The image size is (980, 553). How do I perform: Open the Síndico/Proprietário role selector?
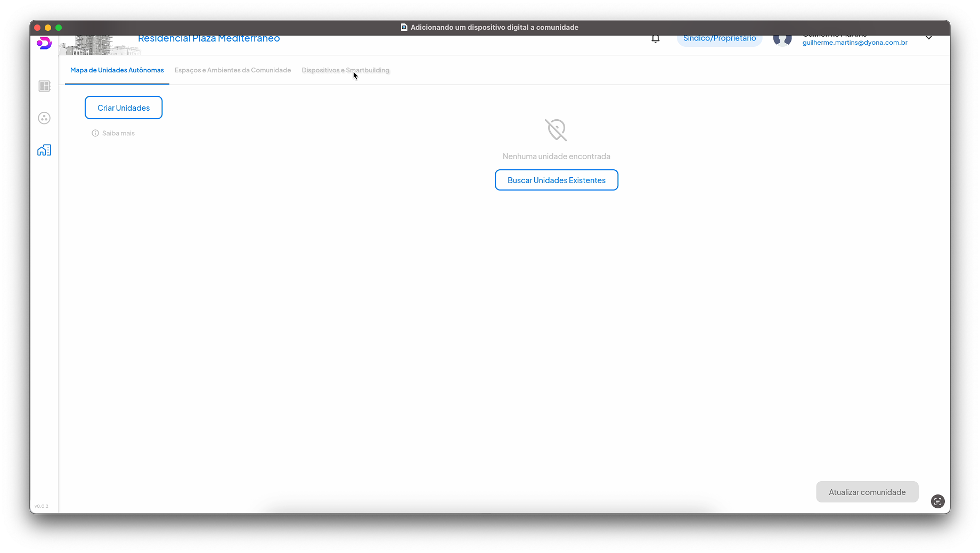(719, 39)
